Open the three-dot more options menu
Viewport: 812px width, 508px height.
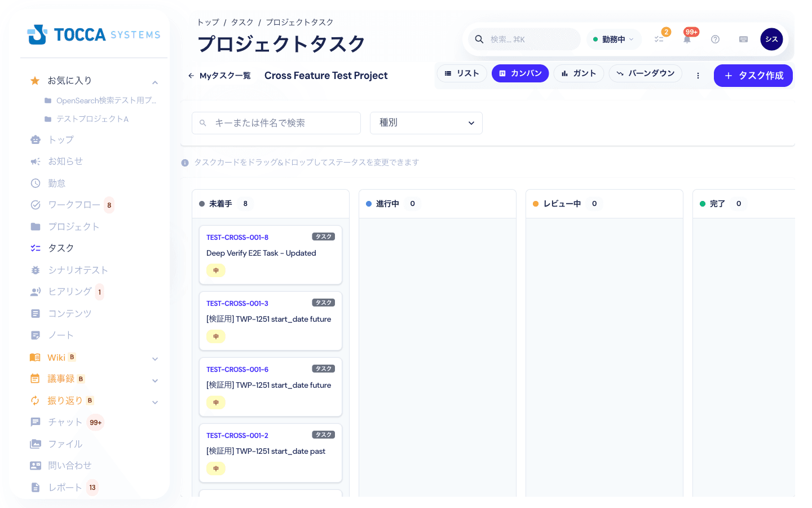coord(698,76)
